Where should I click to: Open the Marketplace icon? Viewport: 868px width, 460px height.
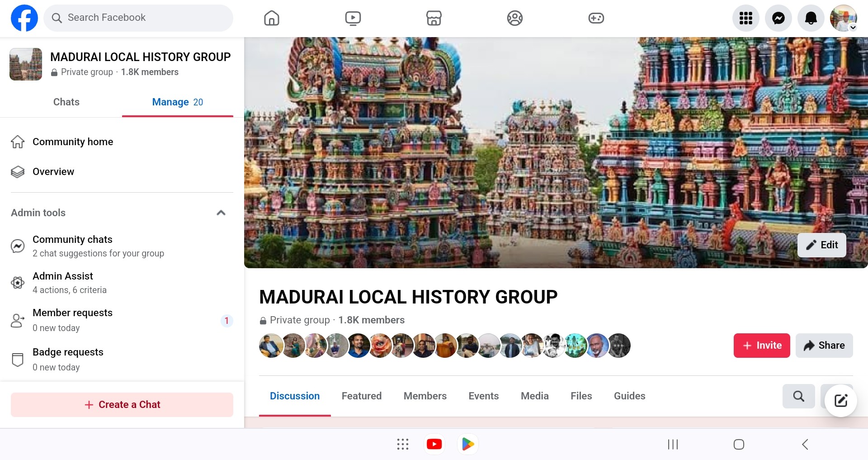434,18
